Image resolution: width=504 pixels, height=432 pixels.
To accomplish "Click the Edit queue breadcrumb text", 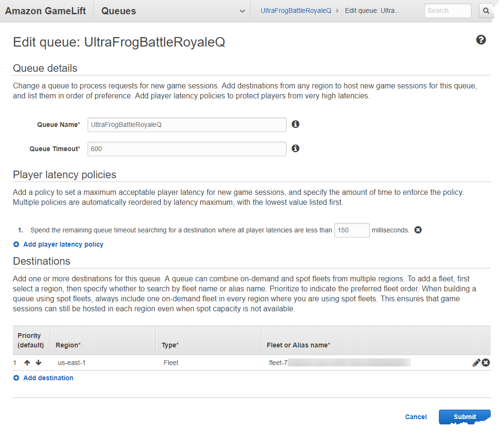I will [373, 10].
